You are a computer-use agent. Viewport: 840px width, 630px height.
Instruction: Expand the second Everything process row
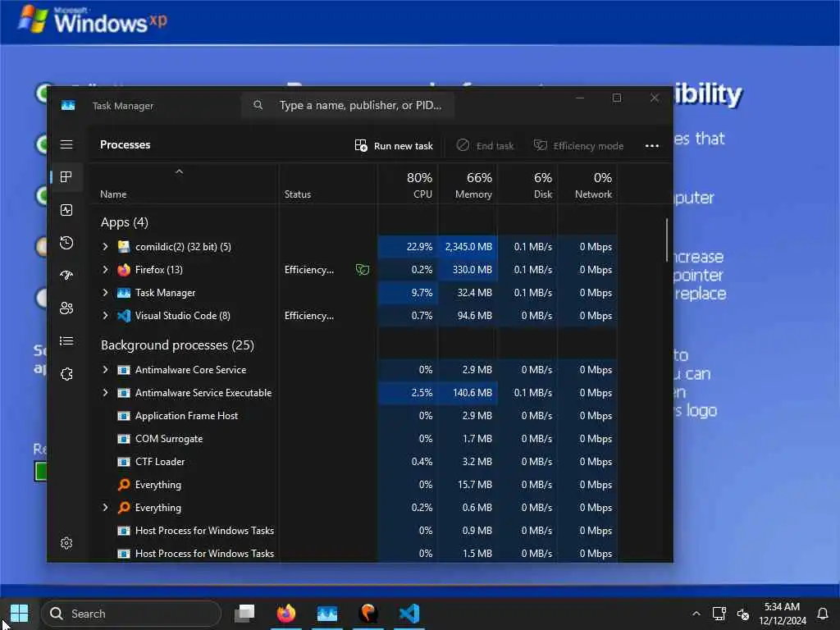point(105,507)
